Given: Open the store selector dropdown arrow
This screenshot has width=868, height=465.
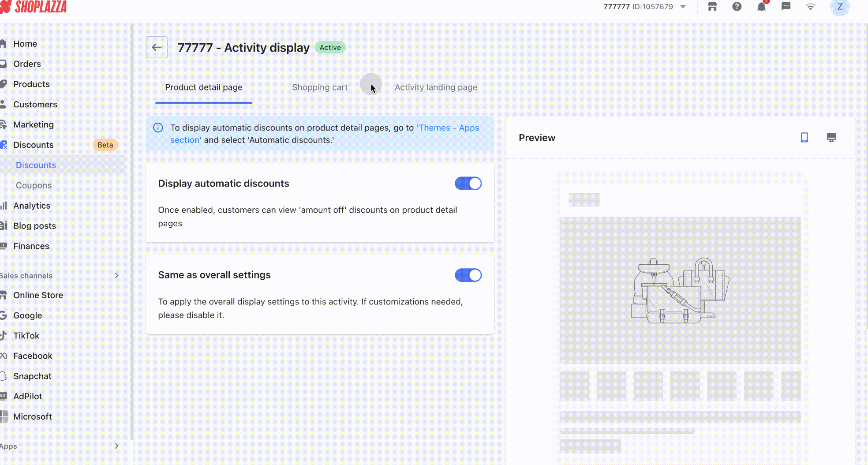Looking at the screenshot, I should (683, 7).
